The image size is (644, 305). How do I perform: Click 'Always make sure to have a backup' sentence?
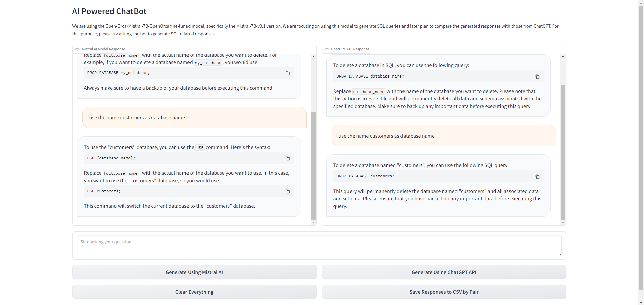(x=178, y=88)
